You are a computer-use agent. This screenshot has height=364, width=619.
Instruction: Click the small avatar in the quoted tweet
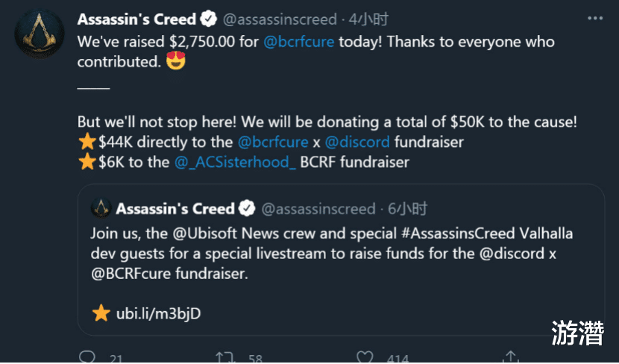pos(101,208)
